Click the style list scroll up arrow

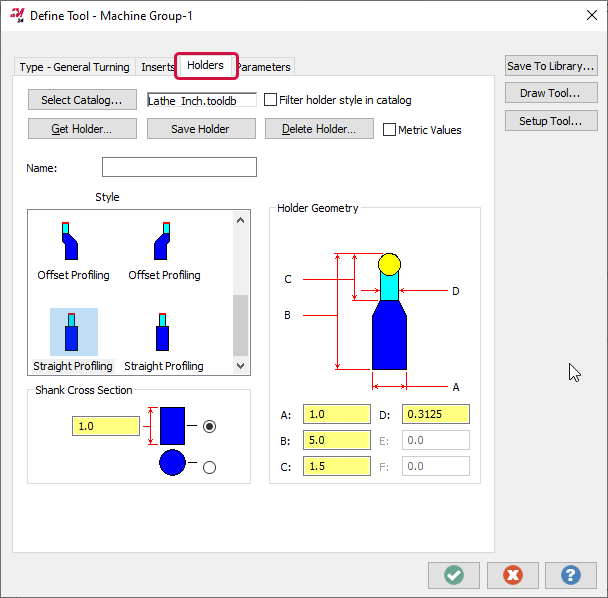click(240, 220)
